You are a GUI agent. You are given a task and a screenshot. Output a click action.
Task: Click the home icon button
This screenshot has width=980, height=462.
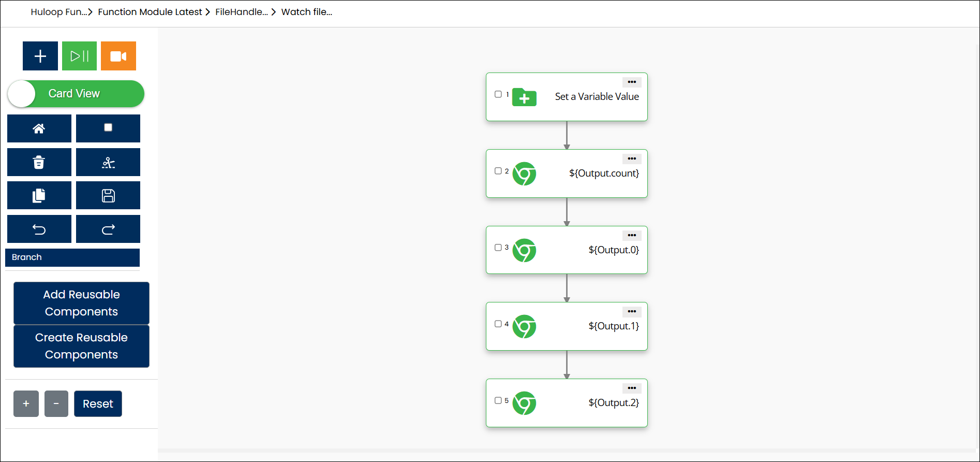coord(39,128)
